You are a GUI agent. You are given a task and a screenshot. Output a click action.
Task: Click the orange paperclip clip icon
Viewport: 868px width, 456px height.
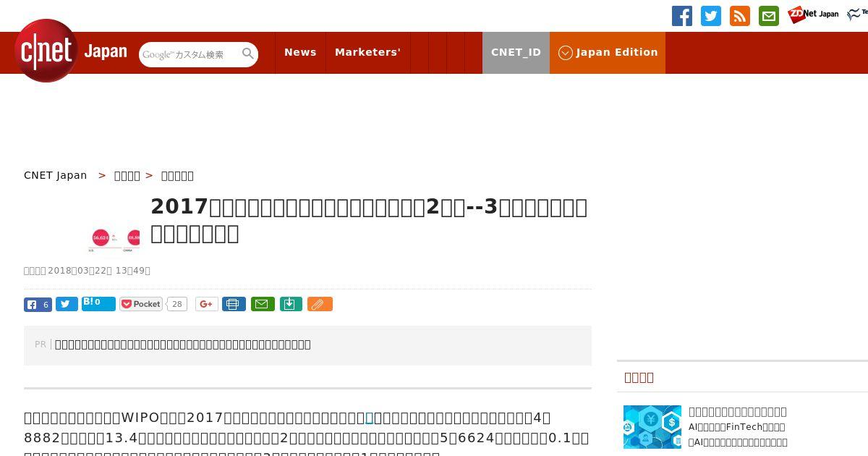[320, 304]
